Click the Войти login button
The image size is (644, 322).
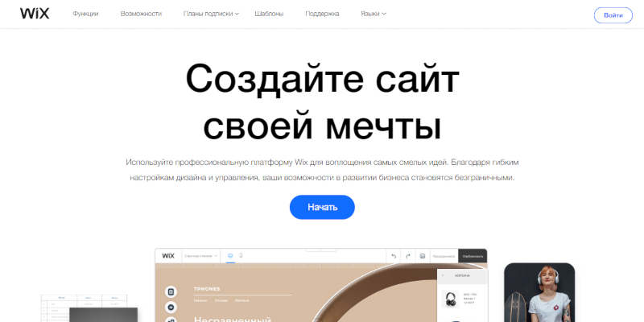(x=613, y=15)
